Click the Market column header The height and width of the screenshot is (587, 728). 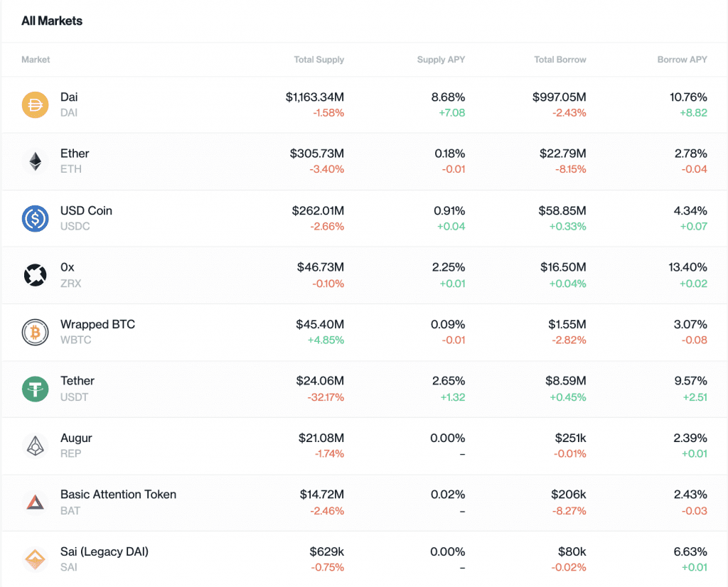[x=36, y=60]
